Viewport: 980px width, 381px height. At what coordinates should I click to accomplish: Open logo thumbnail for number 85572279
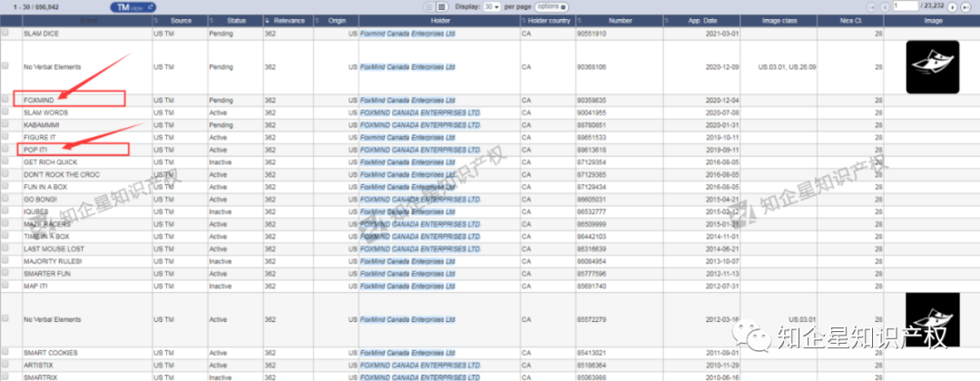pos(933,320)
